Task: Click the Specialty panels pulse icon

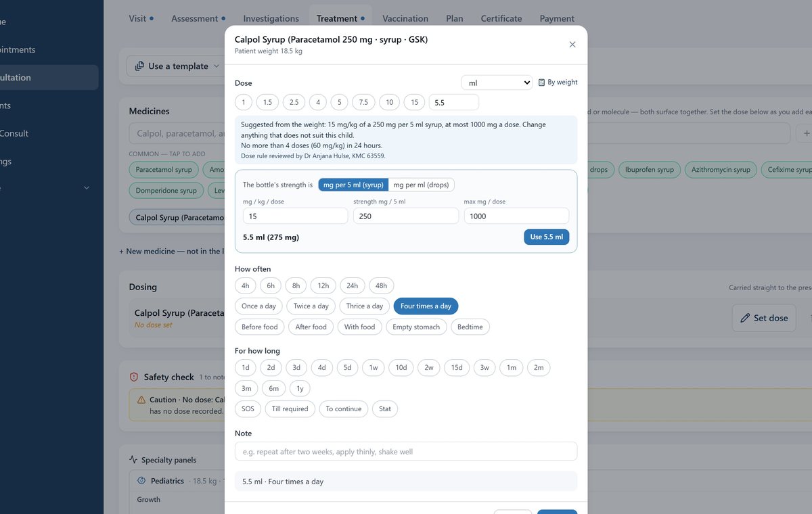Action: pos(133,460)
